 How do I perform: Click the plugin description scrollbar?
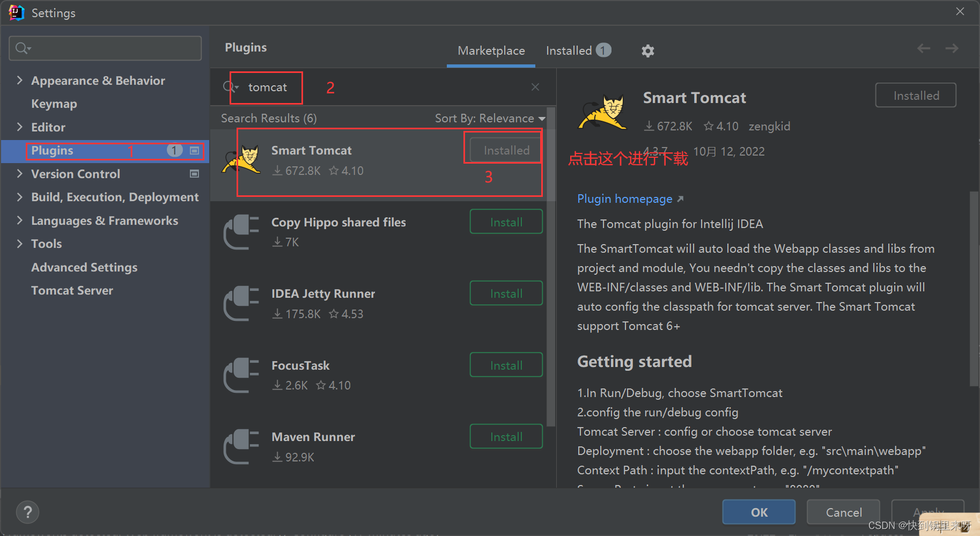tap(974, 289)
